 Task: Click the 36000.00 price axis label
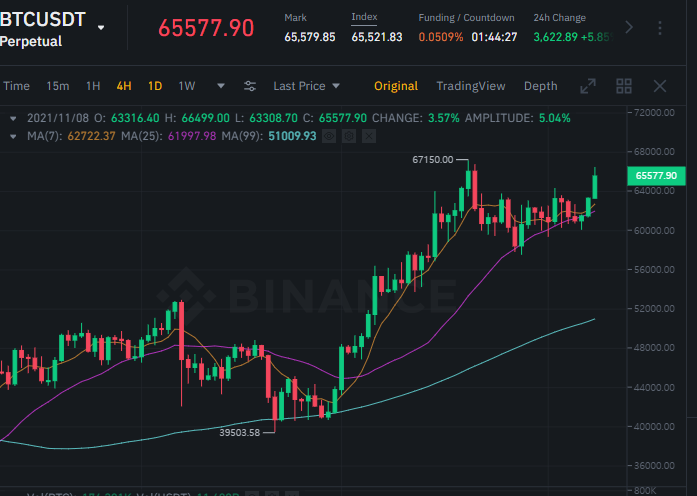tap(654, 465)
